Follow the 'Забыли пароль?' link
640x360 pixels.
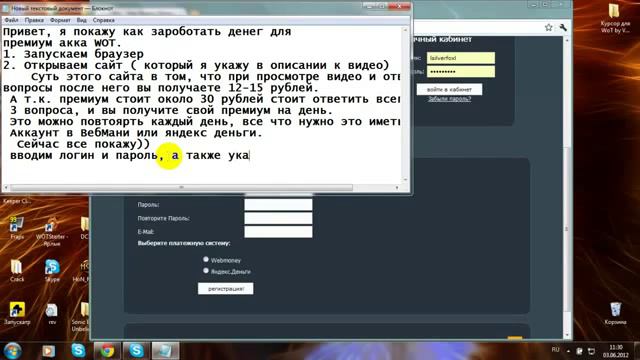449,99
